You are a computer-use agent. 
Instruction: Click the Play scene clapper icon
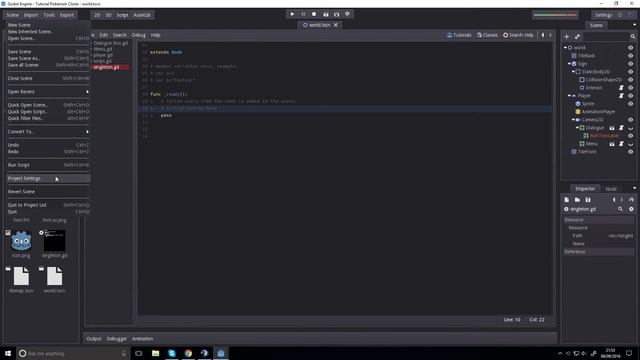(x=325, y=14)
